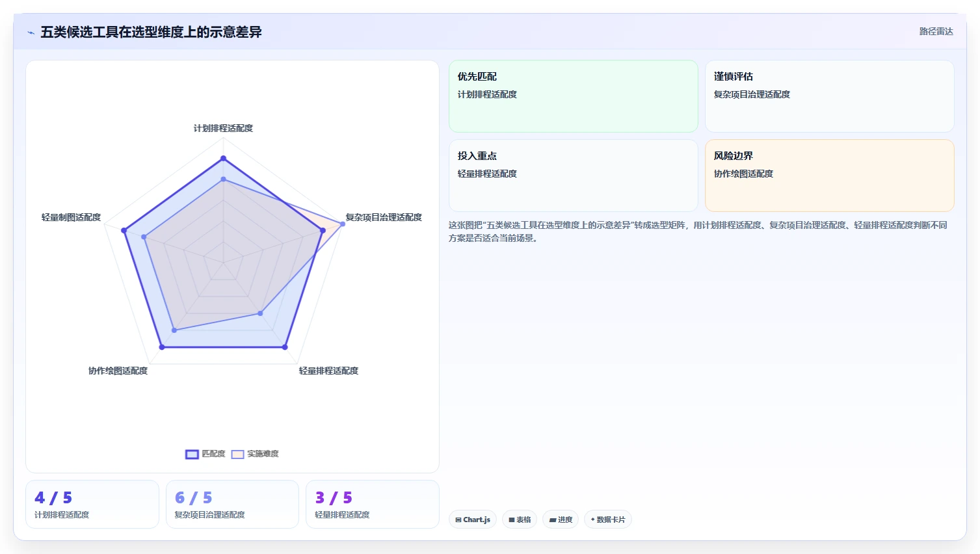
Task: Click the top data point of the 匹配度 series
Action: [223, 158]
